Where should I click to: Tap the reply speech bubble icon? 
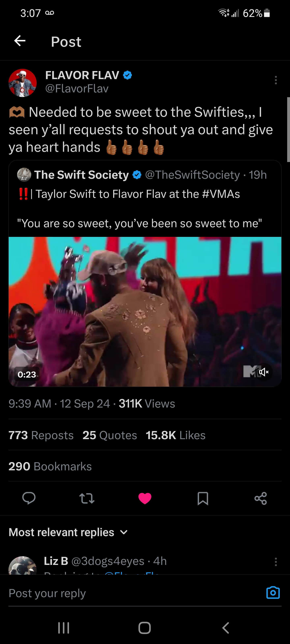pyautogui.click(x=29, y=498)
